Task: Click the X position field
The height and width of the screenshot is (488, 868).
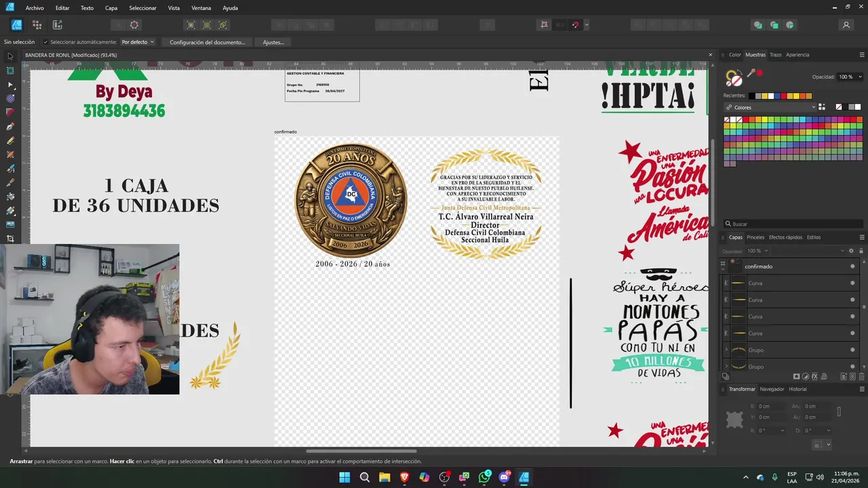Action: coord(772,406)
